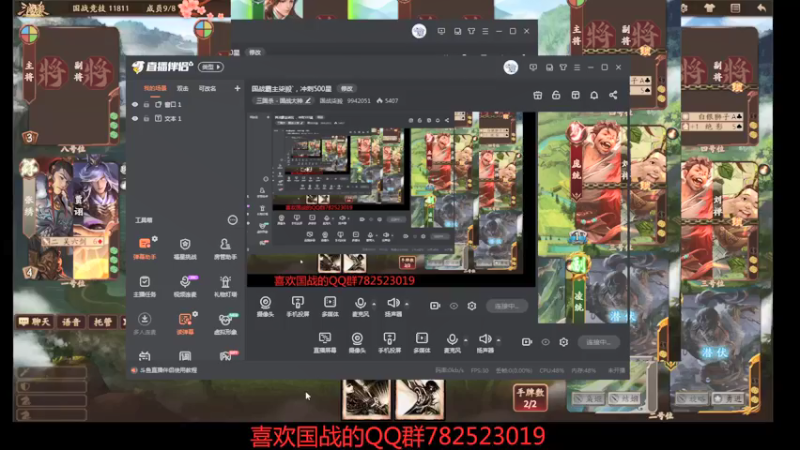Click the unlock padlock icon under the title bar
This screenshot has width=800, height=450.
tap(556, 95)
